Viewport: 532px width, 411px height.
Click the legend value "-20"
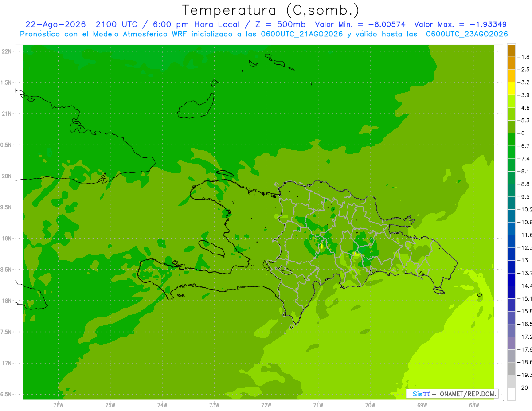pyautogui.click(x=522, y=388)
